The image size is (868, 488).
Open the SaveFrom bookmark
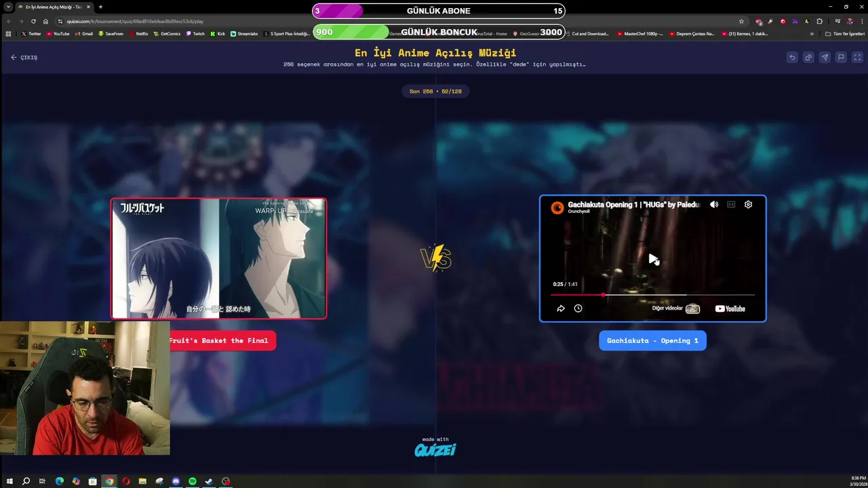click(111, 33)
